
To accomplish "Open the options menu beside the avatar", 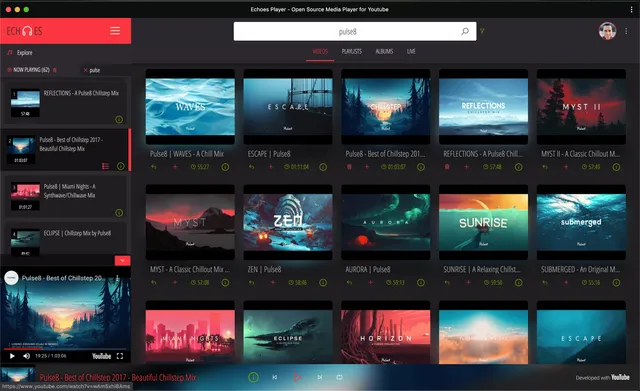I will (x=626, y=31).
